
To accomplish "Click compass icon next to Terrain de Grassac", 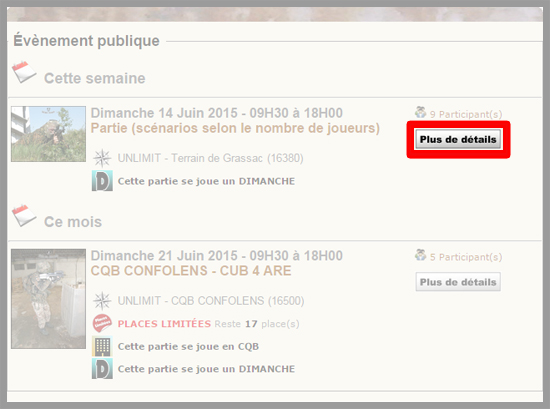I will pos(102,158).
